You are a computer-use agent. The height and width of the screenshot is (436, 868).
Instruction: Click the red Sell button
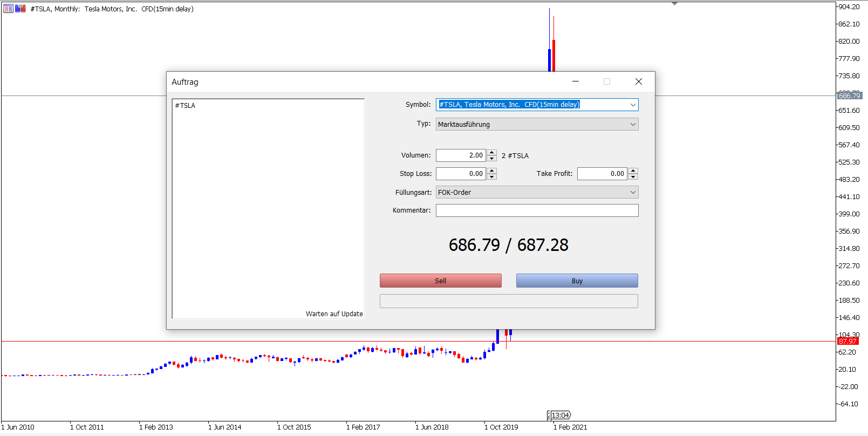tap(440, 281)
